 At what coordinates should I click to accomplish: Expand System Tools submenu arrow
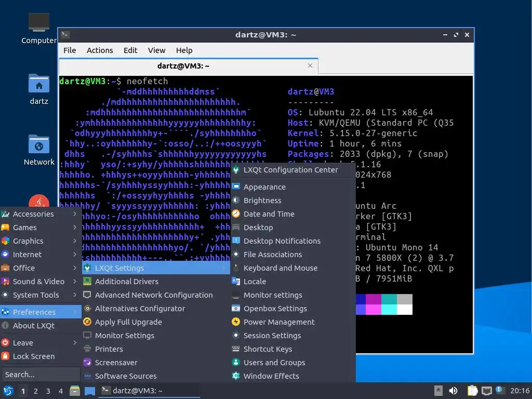pos(75,295)
